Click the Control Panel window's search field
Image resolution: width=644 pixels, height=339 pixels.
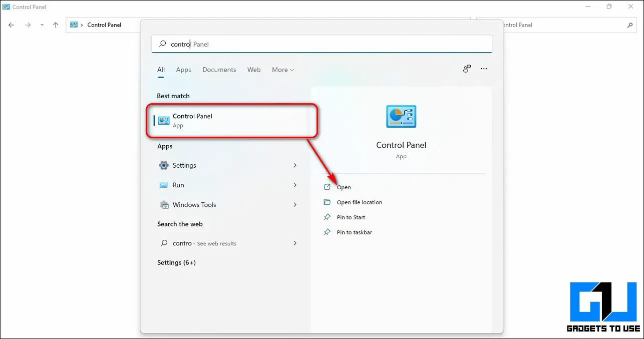point(556,25)
